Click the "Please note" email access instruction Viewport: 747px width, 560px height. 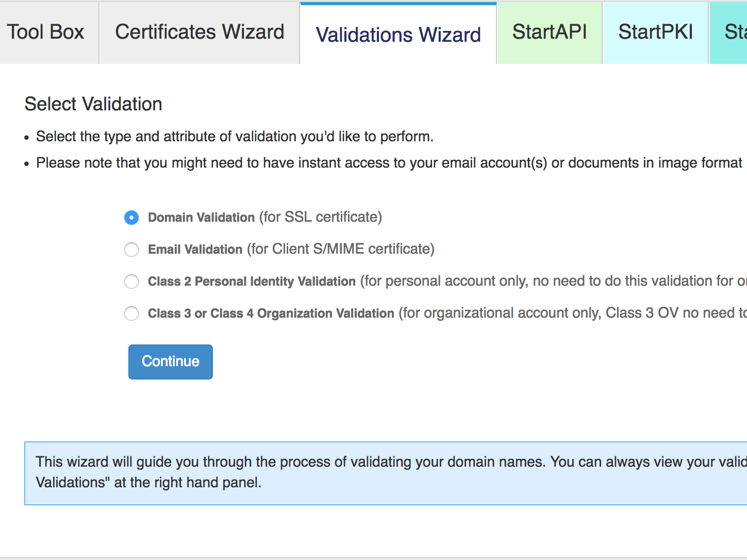(389, 163)
